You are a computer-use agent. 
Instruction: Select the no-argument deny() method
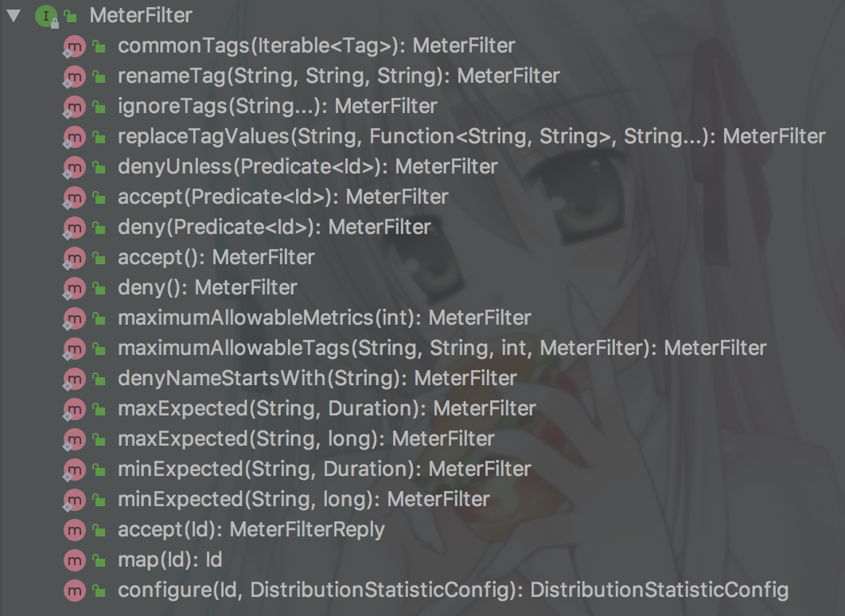click(x=208, y=287)
